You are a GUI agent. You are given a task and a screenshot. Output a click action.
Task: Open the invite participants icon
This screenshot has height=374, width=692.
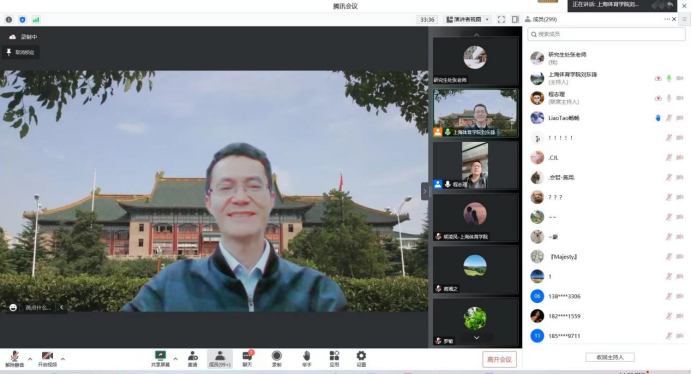pos(193,359)
